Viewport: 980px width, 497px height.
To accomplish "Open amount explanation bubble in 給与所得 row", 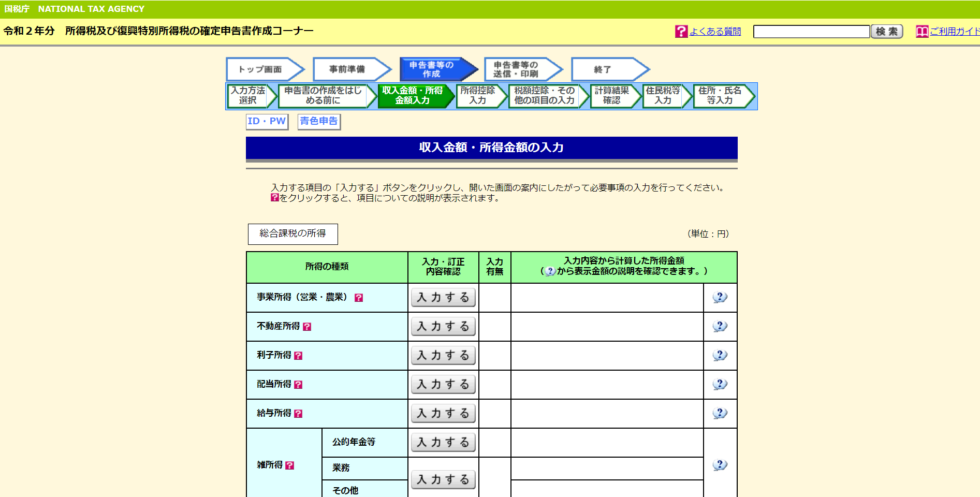I will (x=720, y=414).
